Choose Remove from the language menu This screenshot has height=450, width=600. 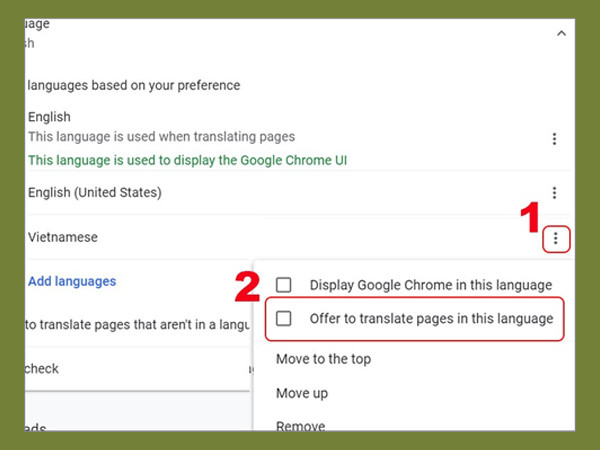[x=300, y=425]
